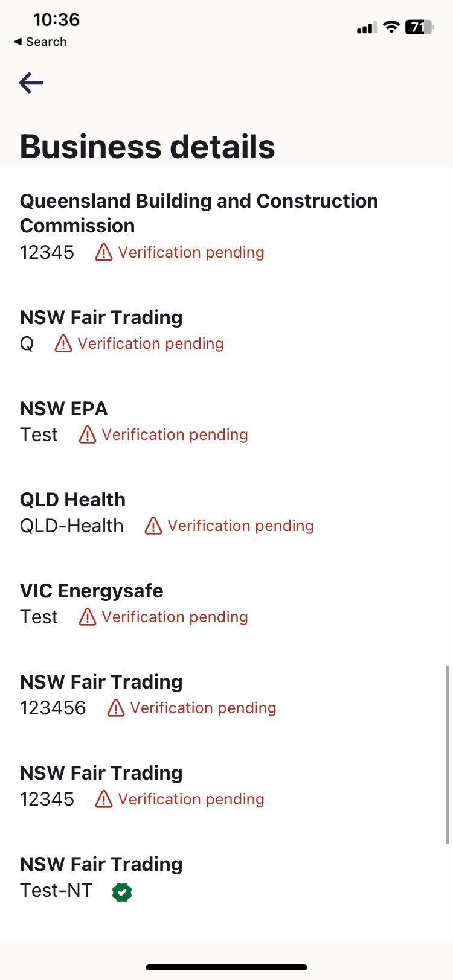Open the QLD Health license entry
The height and width of the screenshot is (980, 453).
(73, 500)
